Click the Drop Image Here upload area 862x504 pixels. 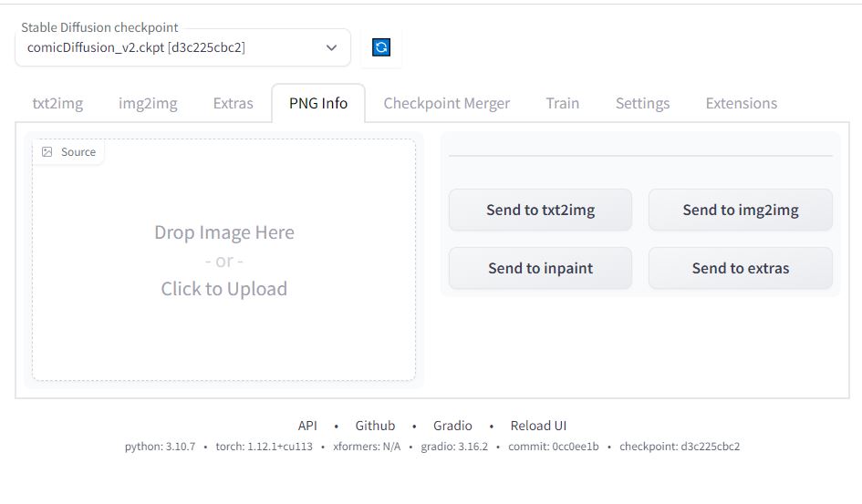223,260
